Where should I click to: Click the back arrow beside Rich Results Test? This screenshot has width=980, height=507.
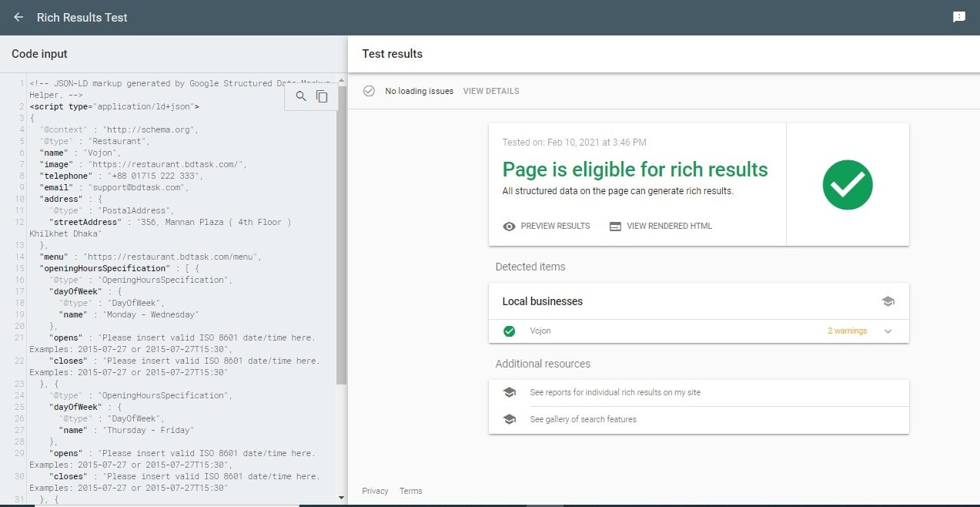click(18, 17)
